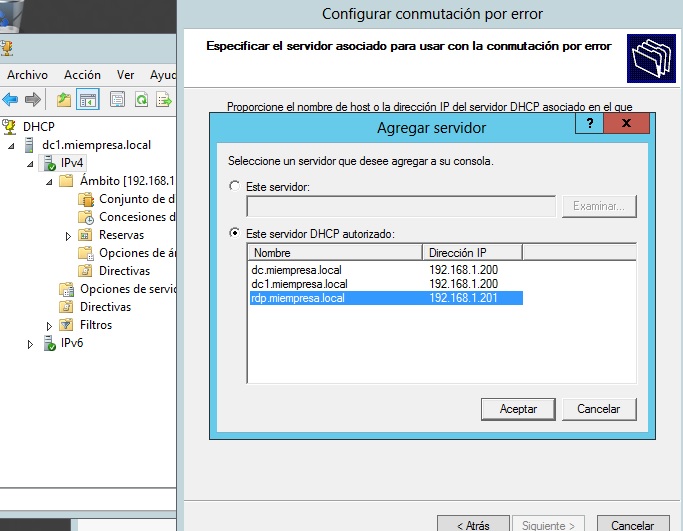This screenshot has width=683, height=531.
Task: Select the Filtros tree item
Action: point(96,325)
